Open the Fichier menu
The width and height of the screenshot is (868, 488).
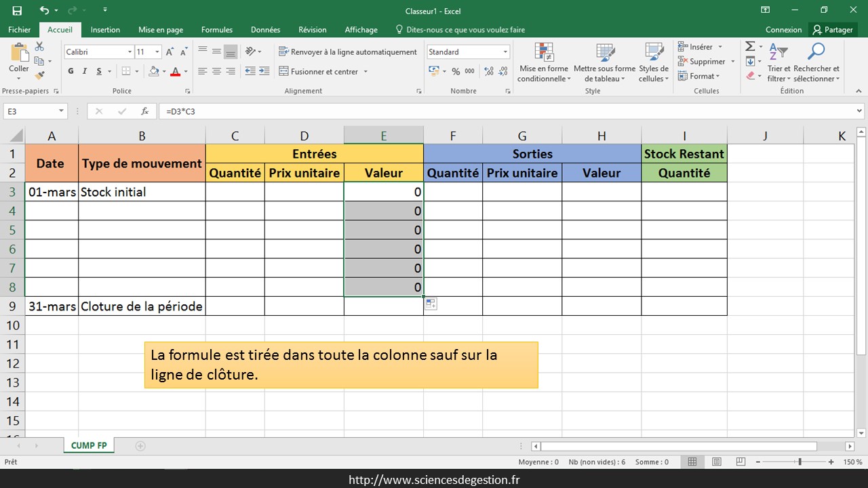[19, 30]
